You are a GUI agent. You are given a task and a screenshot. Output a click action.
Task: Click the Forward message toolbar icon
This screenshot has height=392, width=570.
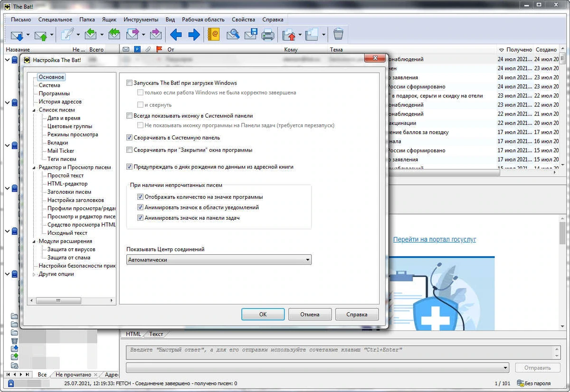[133, 35]
